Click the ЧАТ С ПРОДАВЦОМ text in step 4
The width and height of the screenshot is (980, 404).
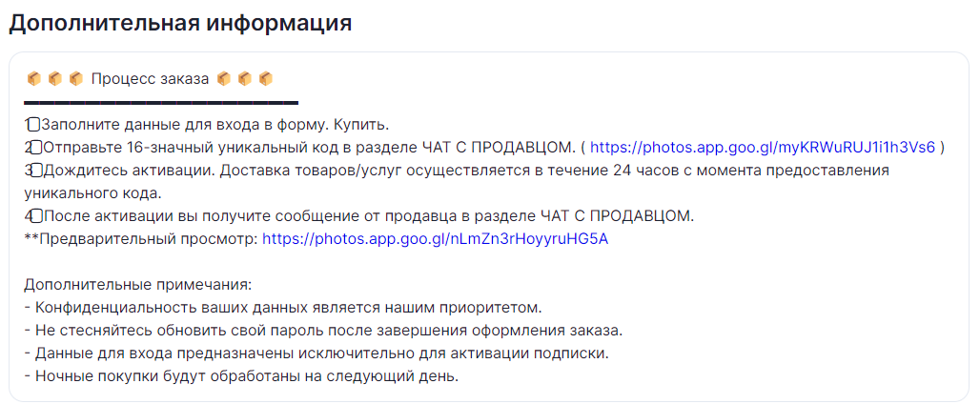click(x=616, y=216)
